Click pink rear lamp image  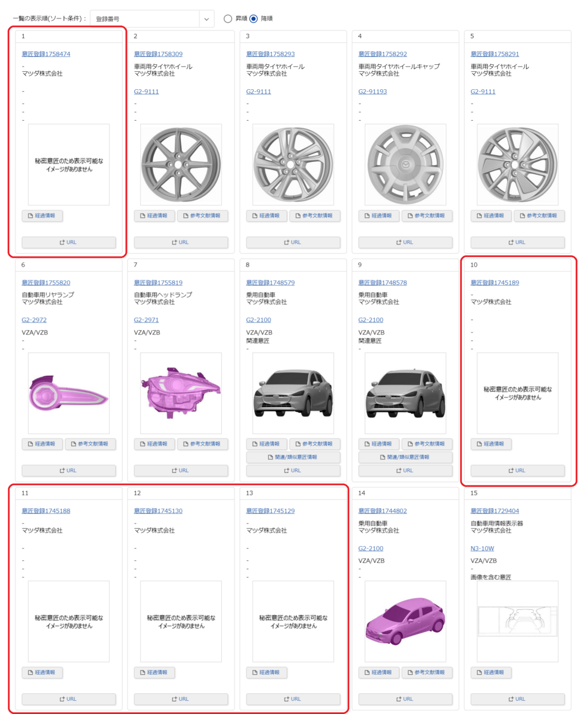69,393
